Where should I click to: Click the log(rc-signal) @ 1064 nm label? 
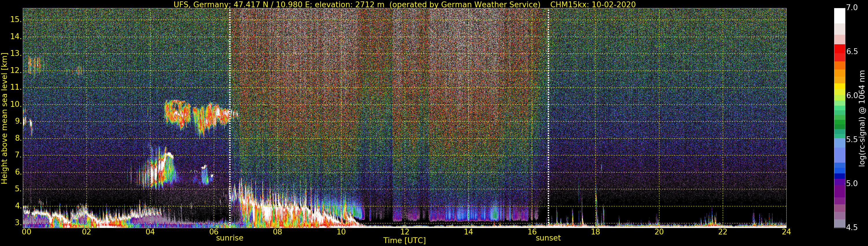pos(862,118)
